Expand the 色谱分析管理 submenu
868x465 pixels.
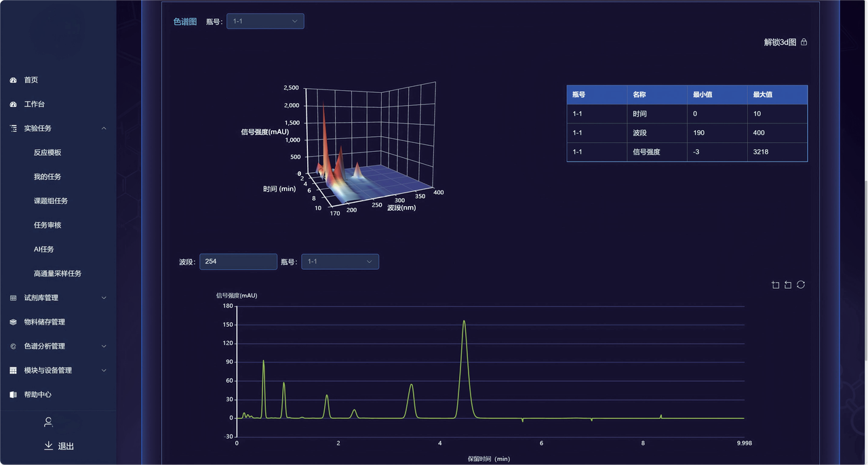pos(104,346)
